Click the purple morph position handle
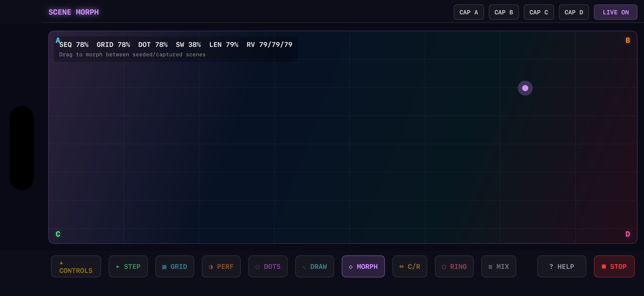Image resolution: width=644 pixels, height=296 pixels. [x=525, y=88]
